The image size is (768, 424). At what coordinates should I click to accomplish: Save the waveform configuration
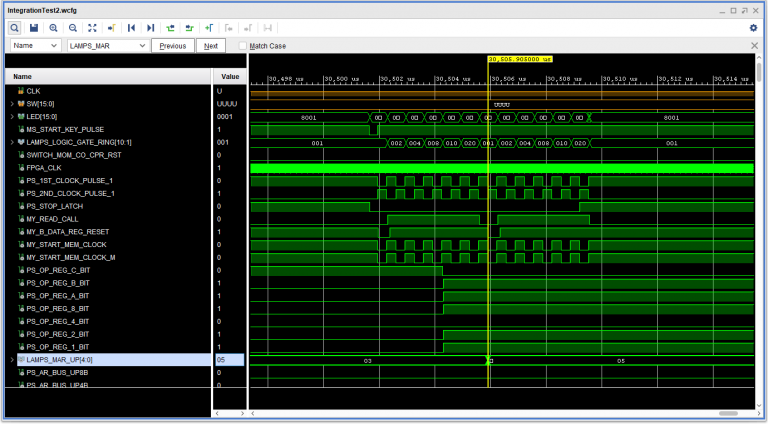pyautogui.click(x=34, y=28)
